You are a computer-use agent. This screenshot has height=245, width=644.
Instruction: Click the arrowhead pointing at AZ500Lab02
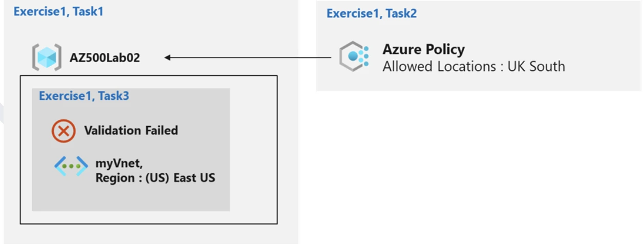point(168,57)
